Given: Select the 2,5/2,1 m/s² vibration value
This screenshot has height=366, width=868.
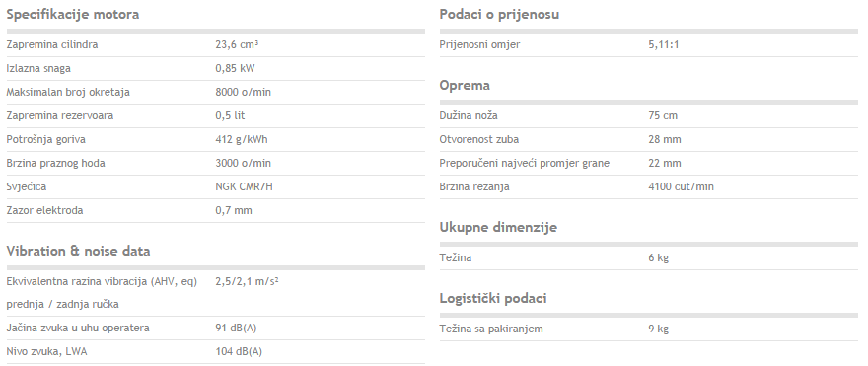Looking at the screenshot, I should 247,281.
